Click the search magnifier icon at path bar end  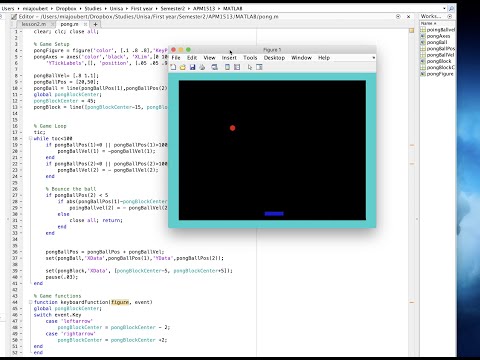pyautogui.click(x=451, y=8)
